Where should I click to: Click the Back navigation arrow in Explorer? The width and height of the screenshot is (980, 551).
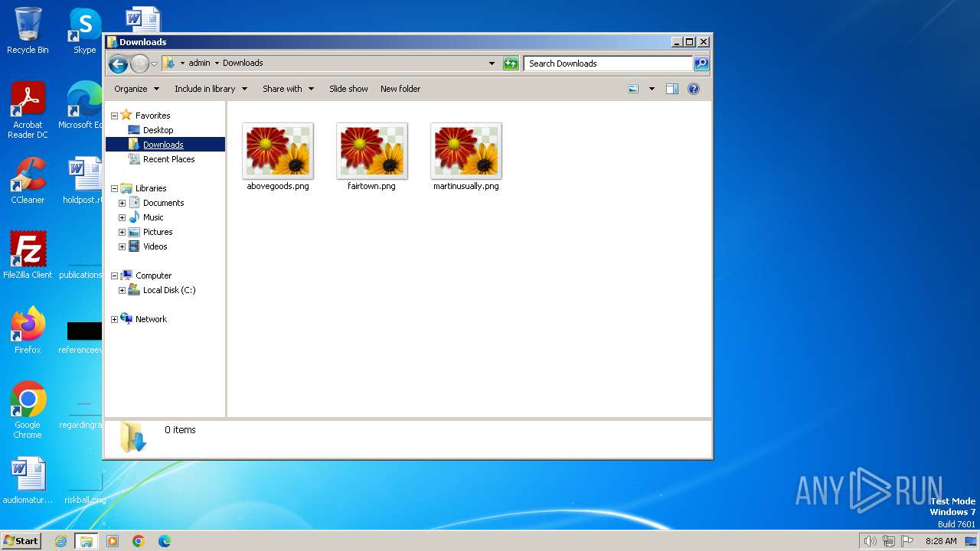point(118,64)
